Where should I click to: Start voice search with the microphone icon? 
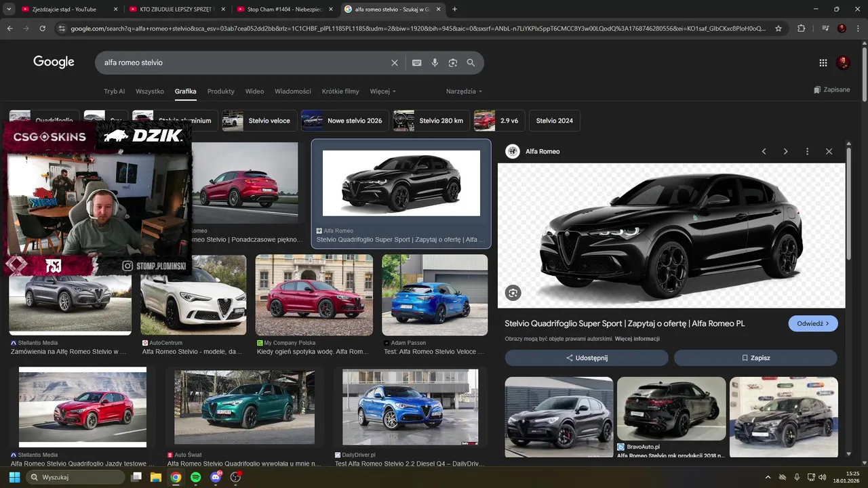tap(435, 62)
